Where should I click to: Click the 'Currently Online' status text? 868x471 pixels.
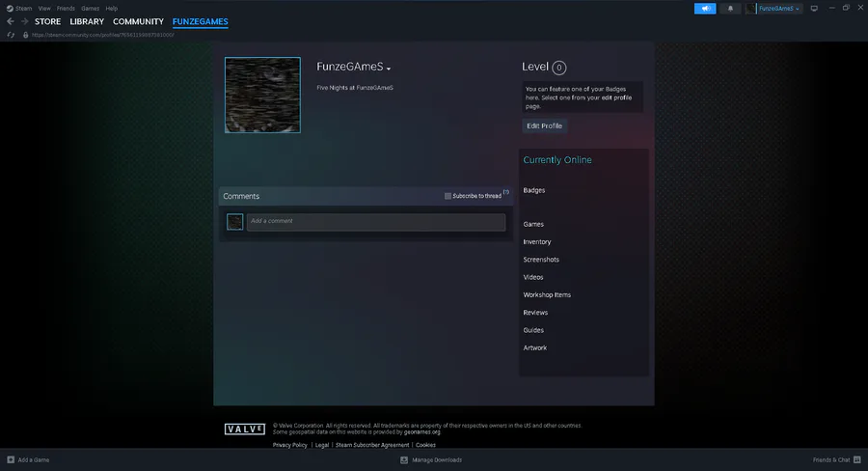pos(557,159)
